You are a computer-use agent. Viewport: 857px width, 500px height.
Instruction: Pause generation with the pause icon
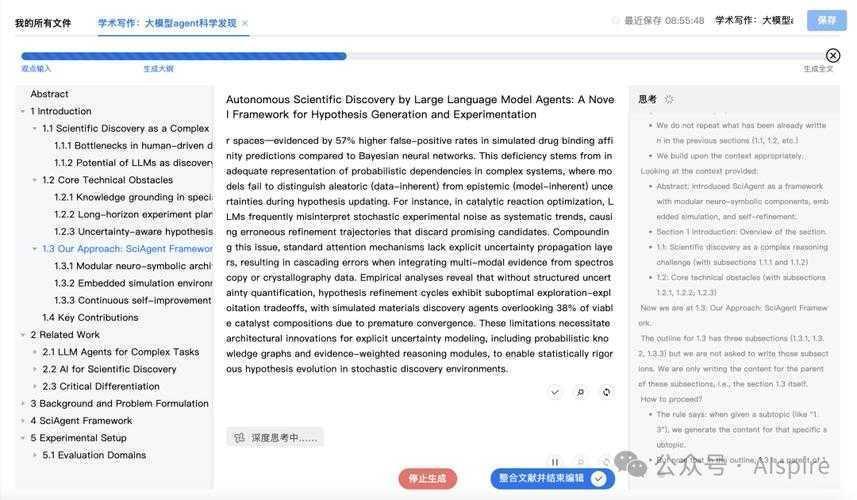pos(555,462)
